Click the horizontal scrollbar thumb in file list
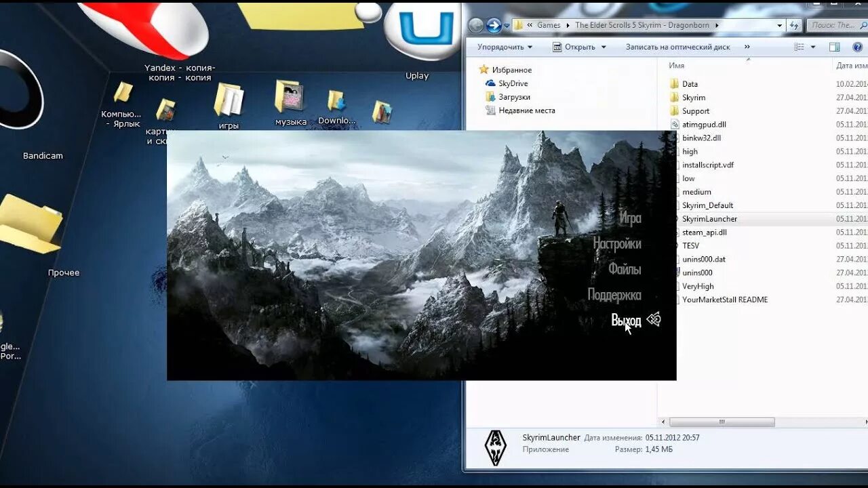The width and height of the screenshot is (868, 488). (x=724, y=422)
